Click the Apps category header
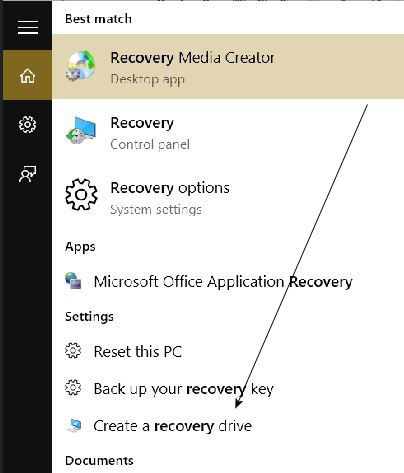This screenshot has width=404, height=473. [x=80, y=247]
